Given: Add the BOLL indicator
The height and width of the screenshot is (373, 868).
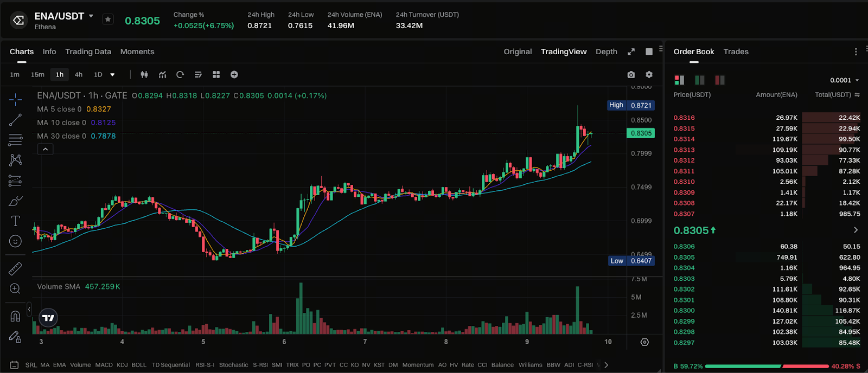Looking at the screenshot, I should (139, 365).
